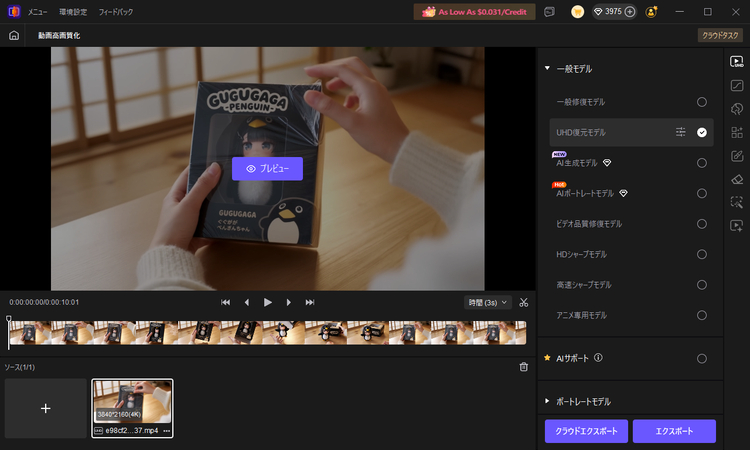Click the 3975 credits balance
The image size is (750, 450).
[613, 11]
